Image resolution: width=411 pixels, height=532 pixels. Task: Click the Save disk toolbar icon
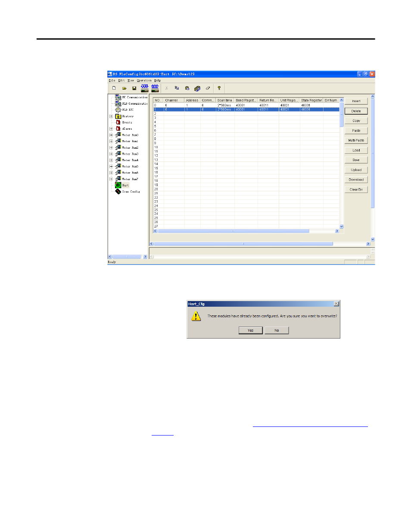134,88
